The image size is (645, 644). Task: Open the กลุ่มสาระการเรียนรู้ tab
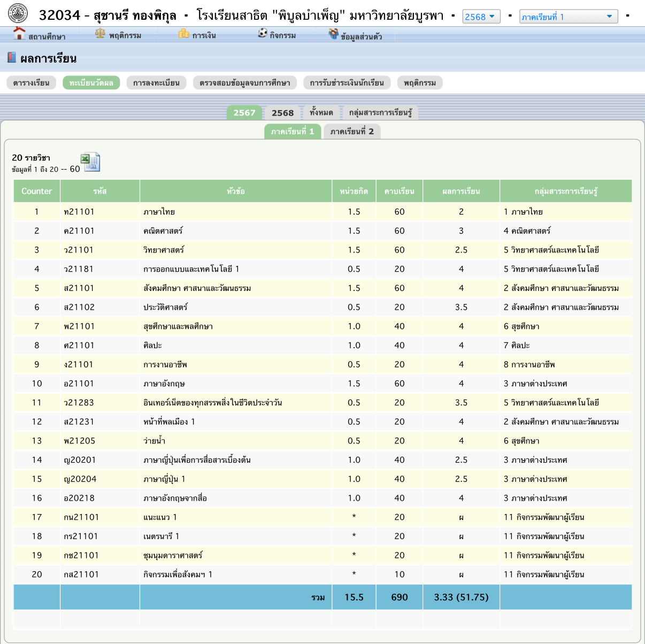click(380, 113)
